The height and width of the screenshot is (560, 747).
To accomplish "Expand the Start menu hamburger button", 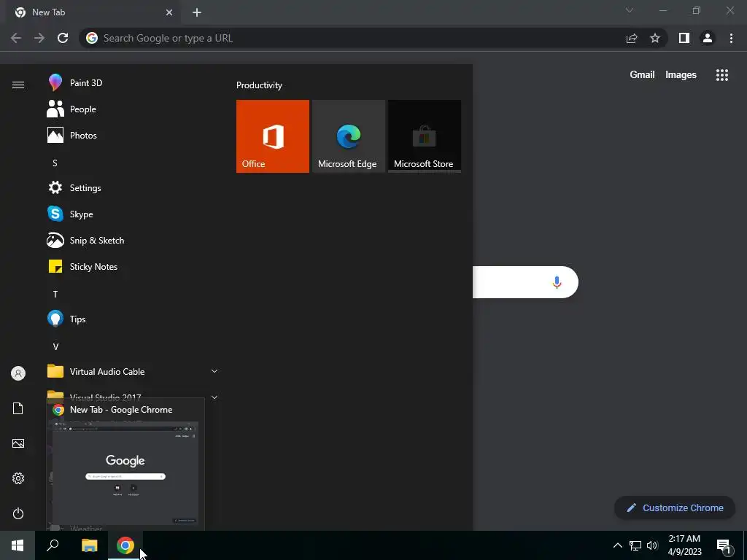I will [x=18, y=85].
